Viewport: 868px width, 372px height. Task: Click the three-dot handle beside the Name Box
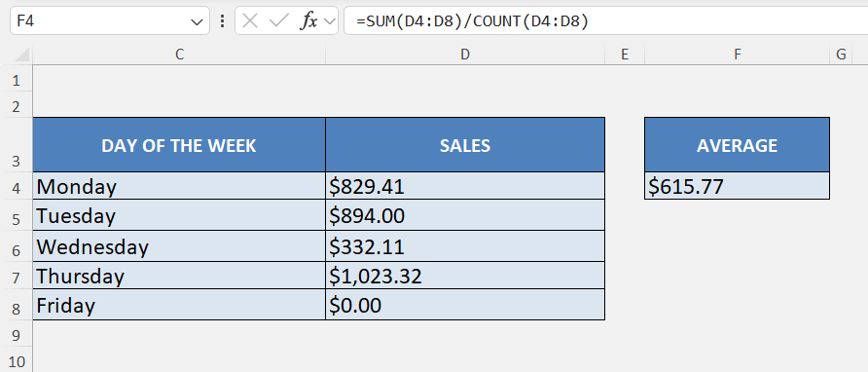(x=222, y=21)
